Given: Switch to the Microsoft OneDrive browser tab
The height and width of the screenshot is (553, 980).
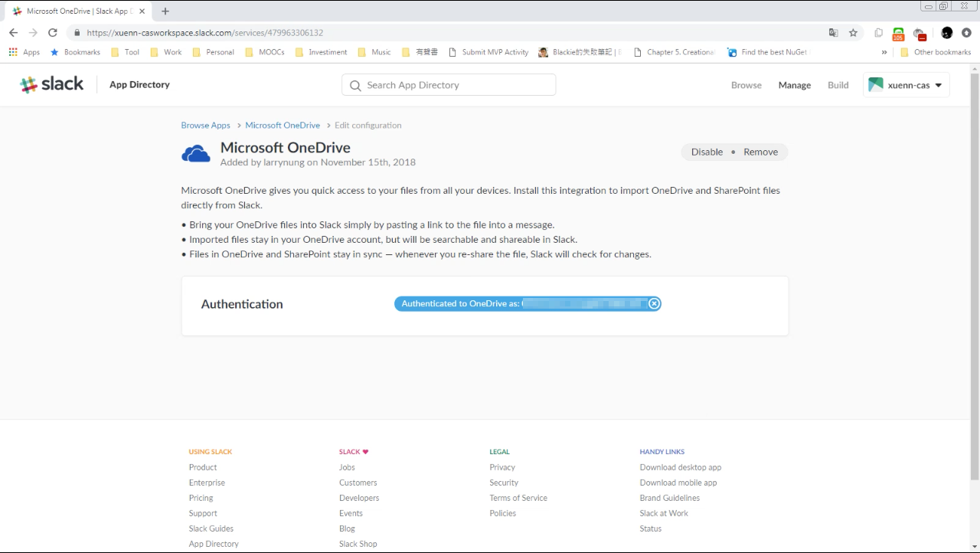Looking at the screenshot, I should (x=79, y=11).
